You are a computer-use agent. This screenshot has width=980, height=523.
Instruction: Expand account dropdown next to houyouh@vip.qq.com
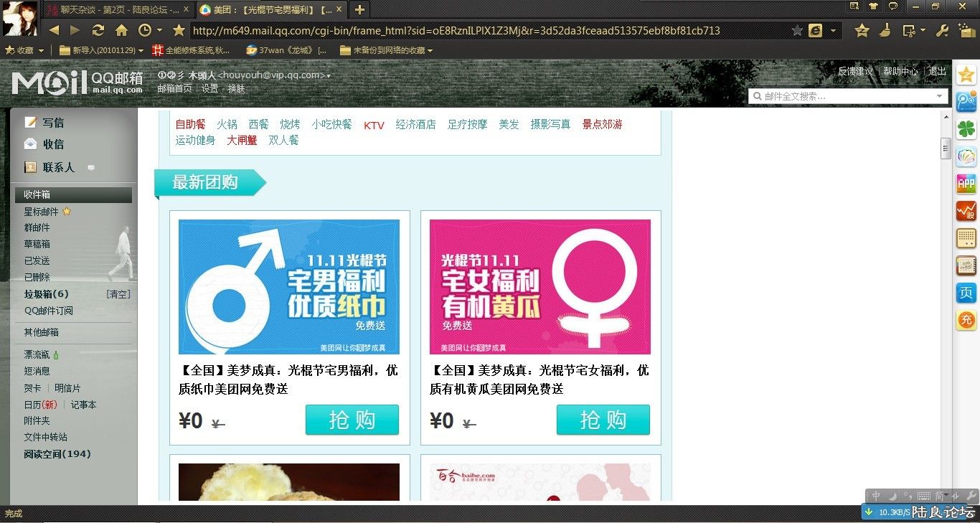(329, 76)
